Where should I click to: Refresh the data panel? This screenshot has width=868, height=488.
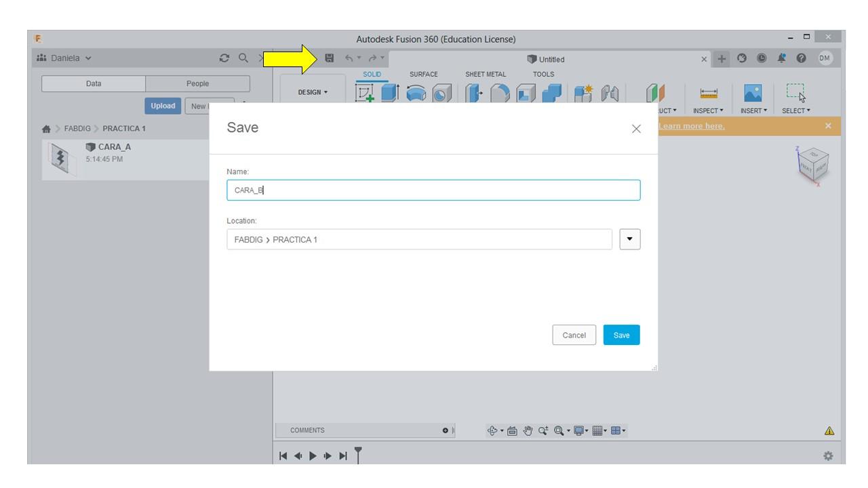point(224,60)
